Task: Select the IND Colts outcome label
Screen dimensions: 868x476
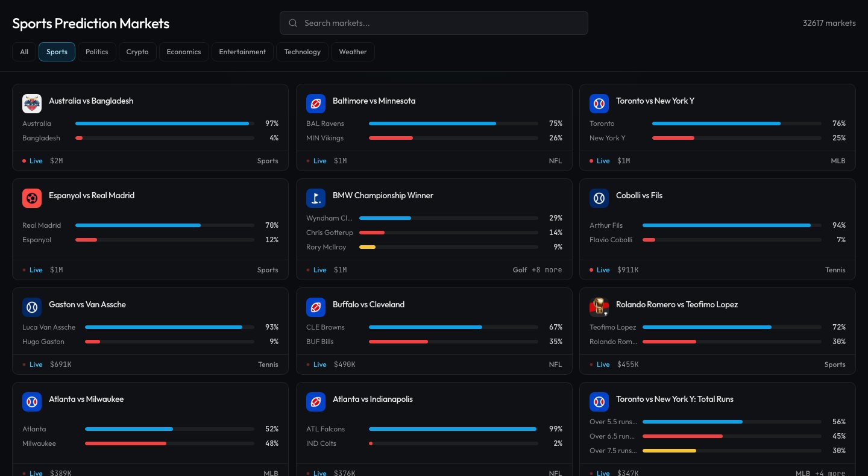Action: 321,443
